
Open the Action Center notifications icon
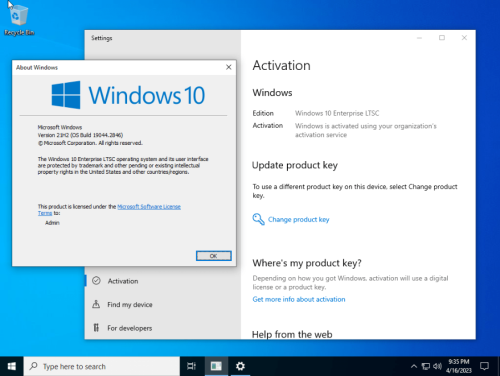(484, 366)
